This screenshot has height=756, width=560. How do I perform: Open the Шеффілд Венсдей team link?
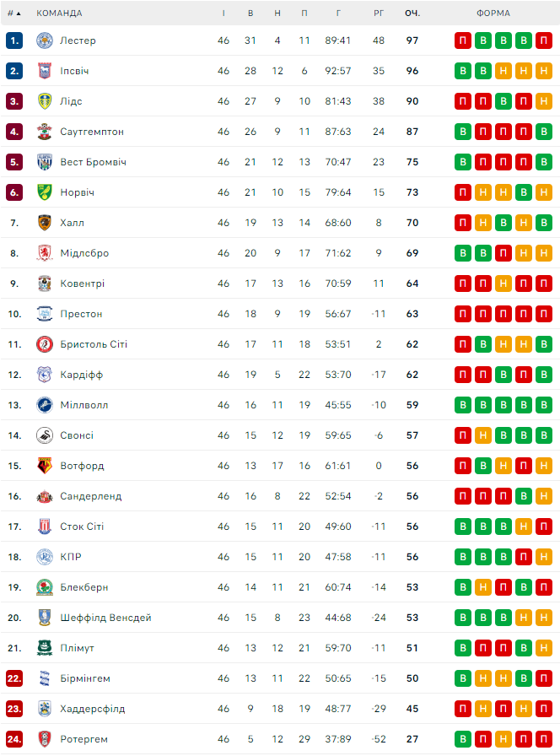[x=105, y=618]
